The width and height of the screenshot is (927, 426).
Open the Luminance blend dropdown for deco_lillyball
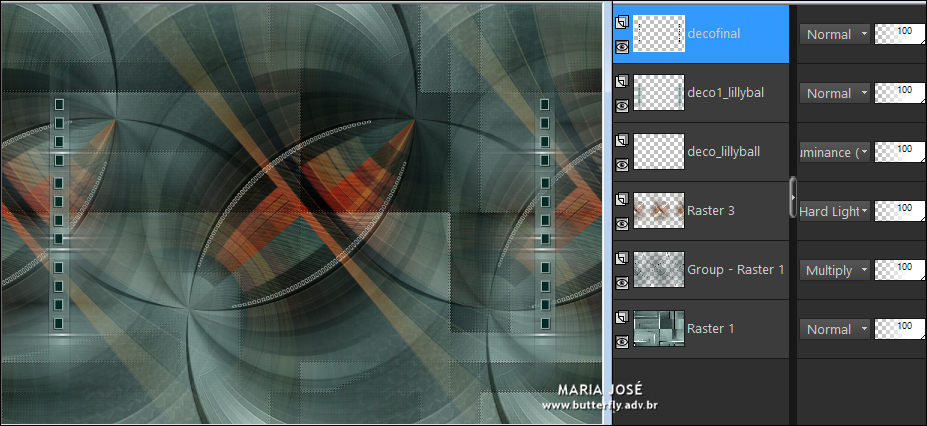tap(835, 152)
